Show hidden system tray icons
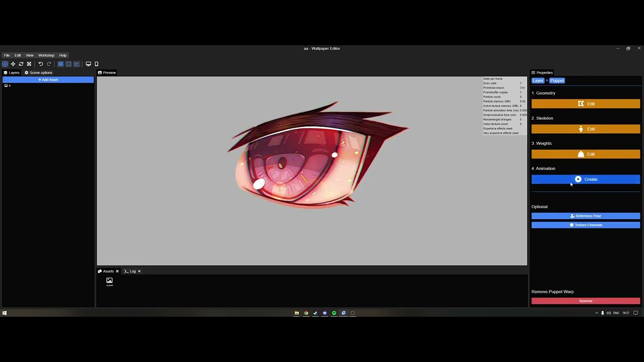Viewport: 644px width, 362px height. (597, 313)
